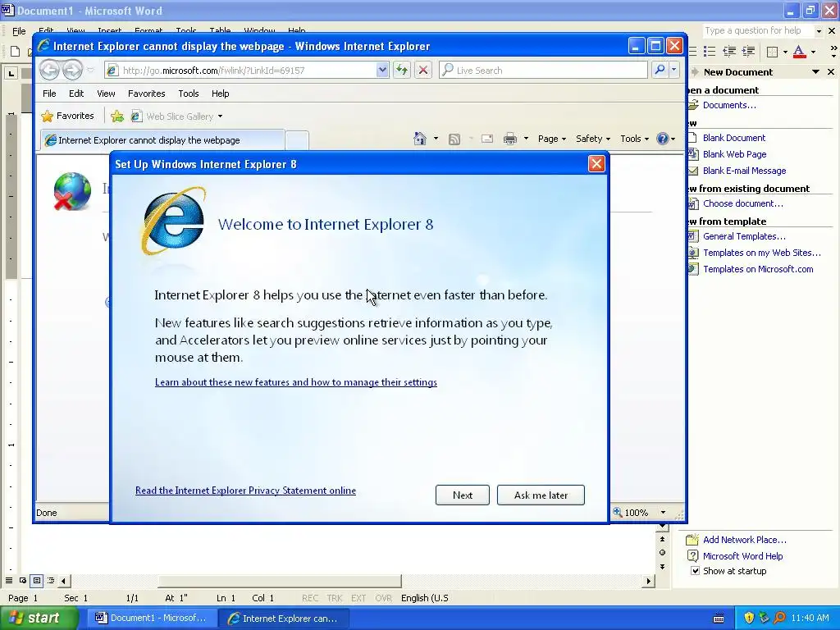Toggle the Show at startup checkbox
840x630 pixels.
coord(695,571)
